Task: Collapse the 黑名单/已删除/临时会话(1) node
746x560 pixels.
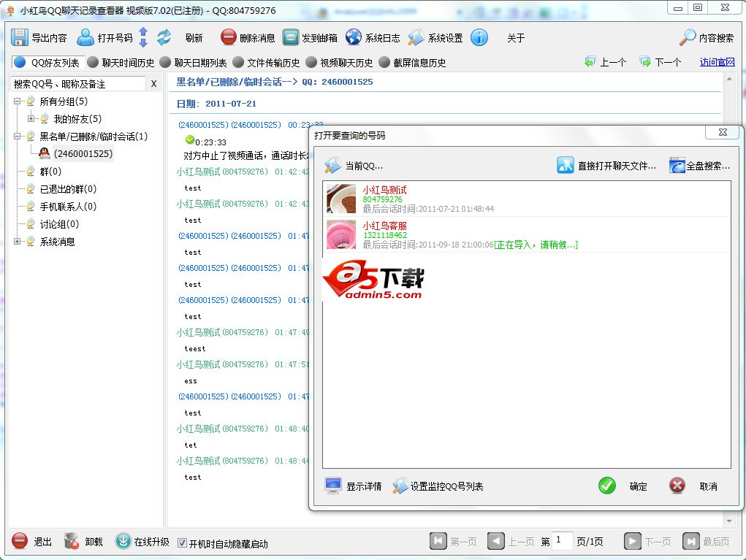Action: click(17, 137)
